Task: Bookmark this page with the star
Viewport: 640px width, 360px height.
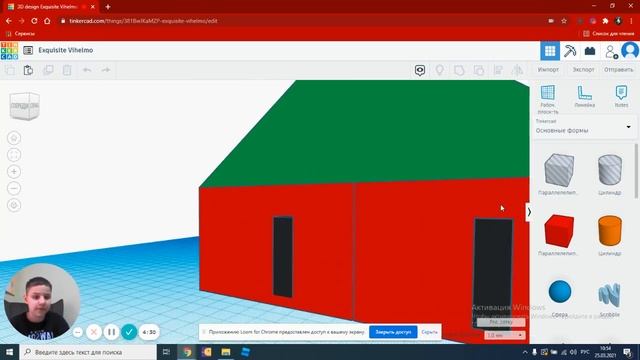Action: pos(564,21)
